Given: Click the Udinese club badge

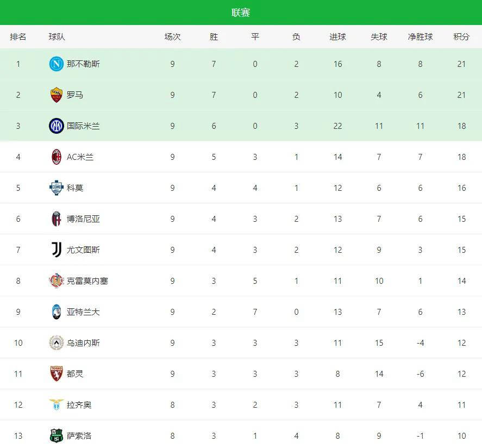Looking at the screenshot, I should [57, 343].
